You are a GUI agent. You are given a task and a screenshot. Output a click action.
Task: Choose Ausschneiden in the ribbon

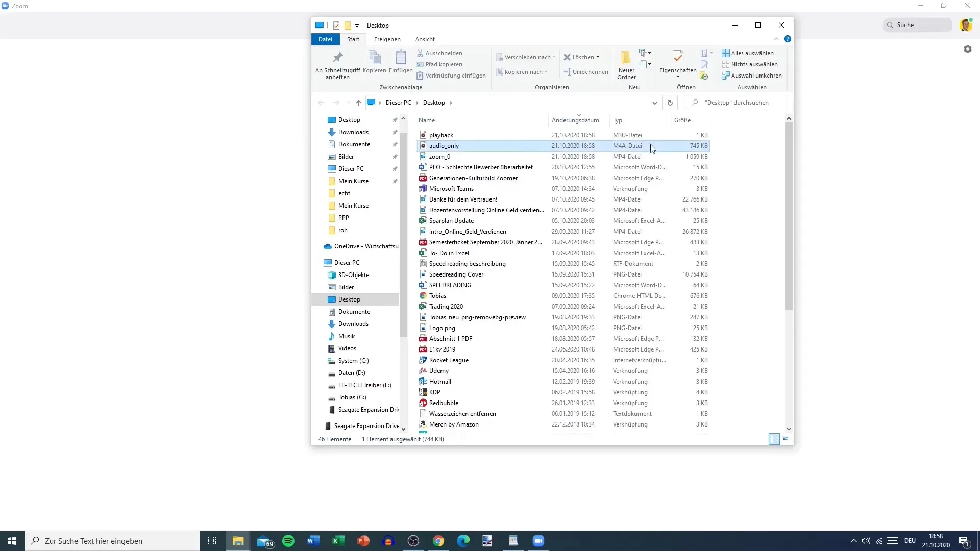(x=439, y=53)
